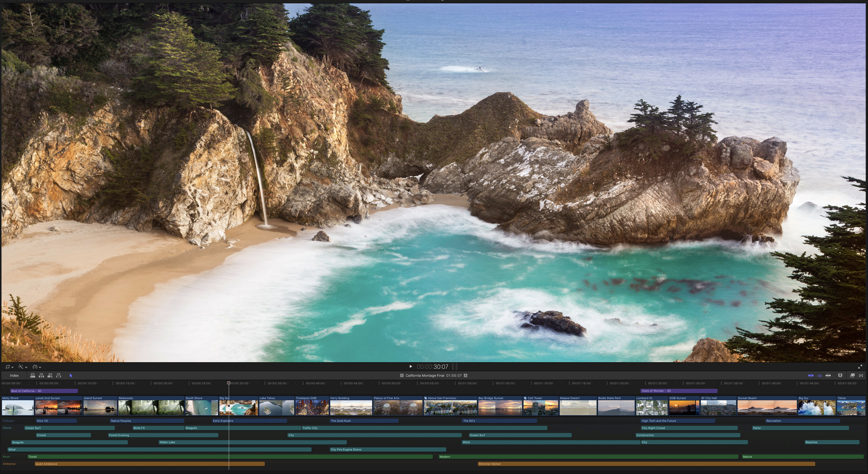The image size is (868, 474).
Task: Open clip appearance filmstrip options
Action: tap(840, 376)
